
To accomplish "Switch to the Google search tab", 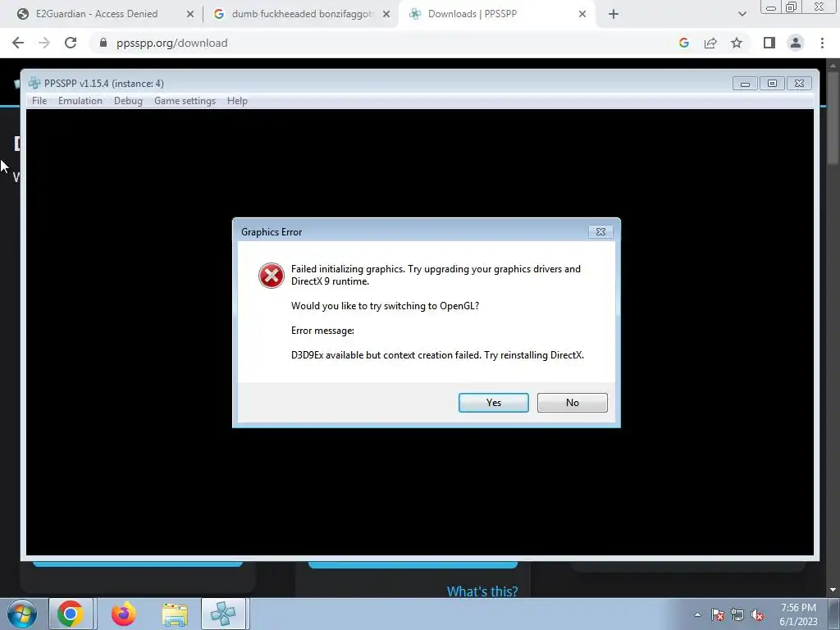I will click(303, 14).
